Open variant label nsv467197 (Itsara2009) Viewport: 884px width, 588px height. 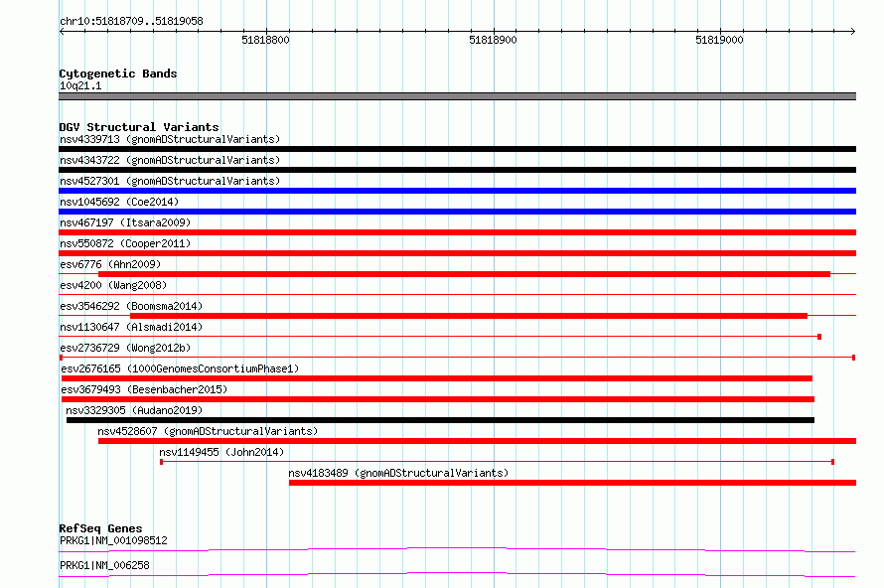(125, 222)
